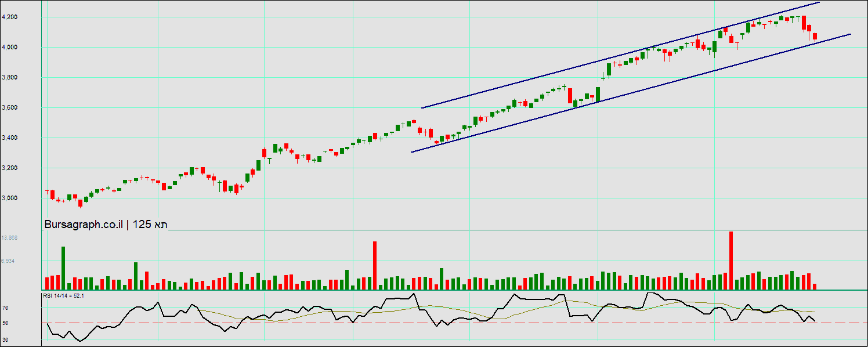Click the dashed red RSI 50 line
Viewport: 868px width, 347px height.
[454, 323]
